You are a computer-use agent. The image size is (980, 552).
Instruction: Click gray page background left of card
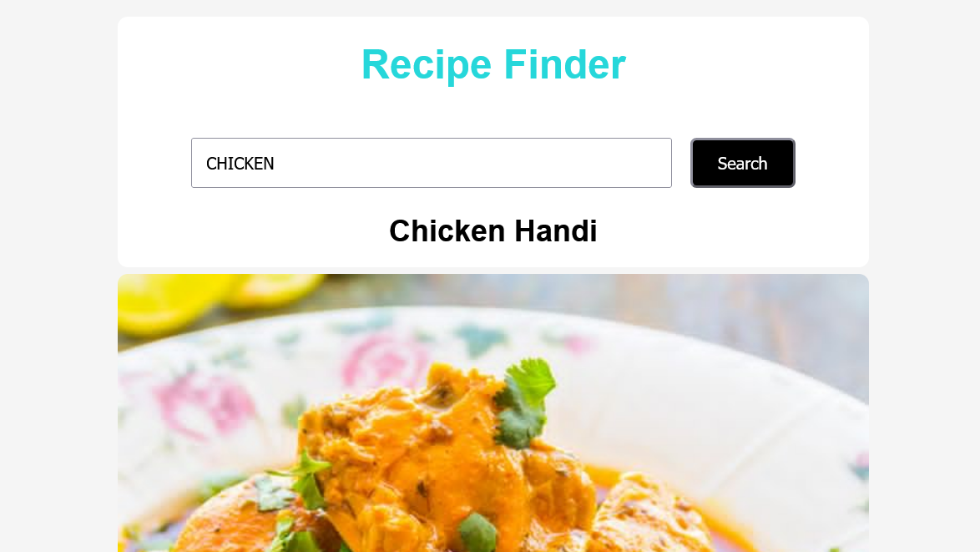click(x=58, y=276)
